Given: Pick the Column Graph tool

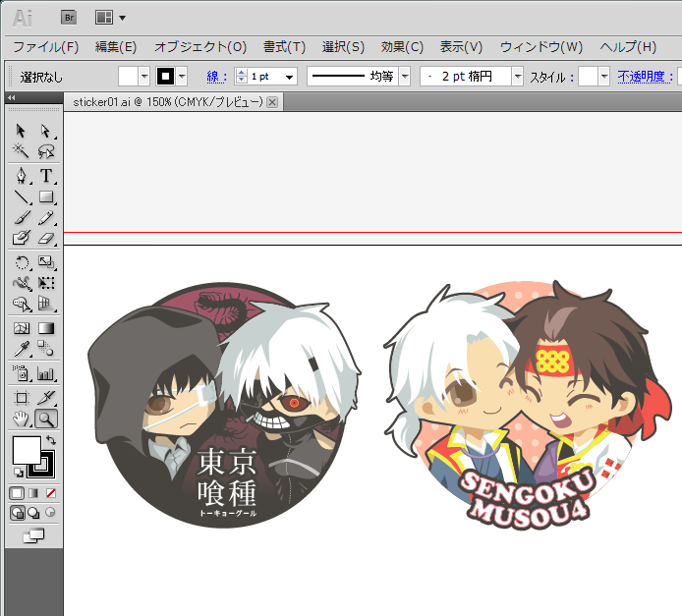Looking at the screenshot, I should point(45,373).
